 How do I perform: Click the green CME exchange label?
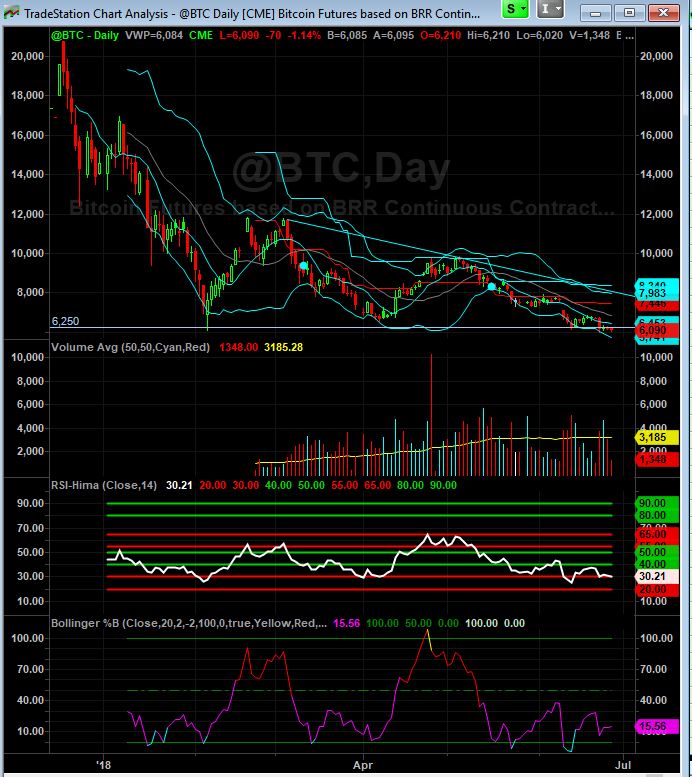(x=201, y=35)
